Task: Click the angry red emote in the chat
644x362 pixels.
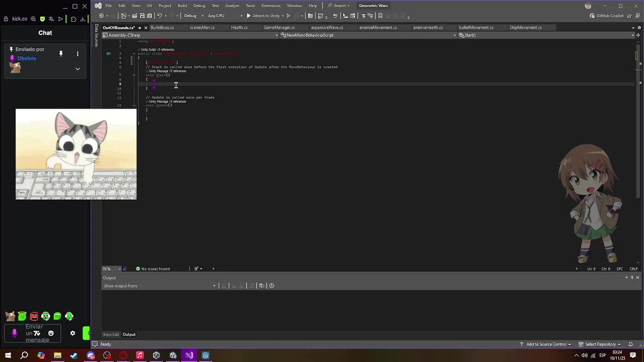Action: point(34,316)
